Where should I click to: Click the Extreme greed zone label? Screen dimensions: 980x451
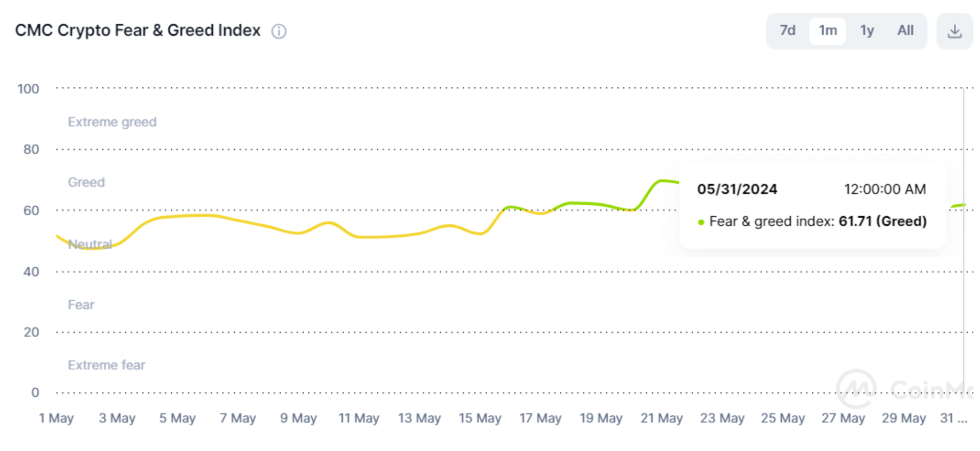click(x=112, y=122)
